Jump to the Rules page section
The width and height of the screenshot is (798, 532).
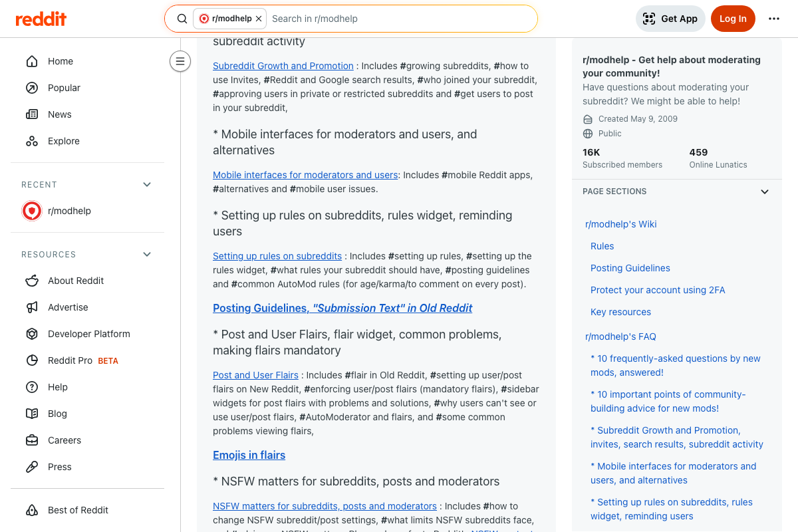[x=602, y=246]
